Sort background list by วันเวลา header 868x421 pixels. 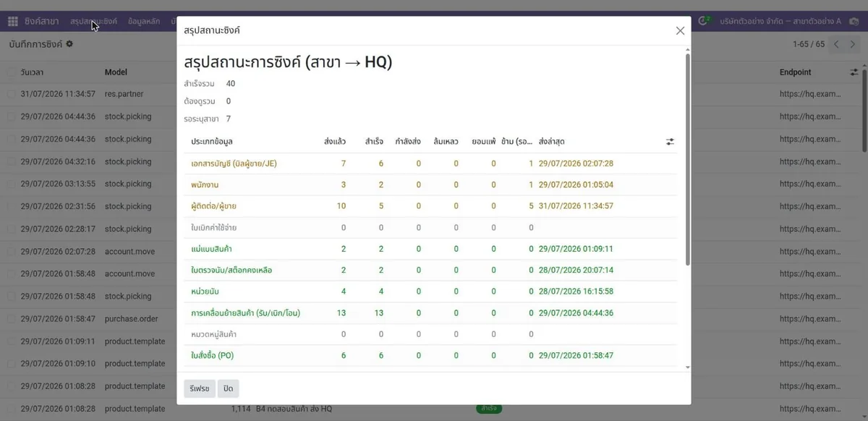(32, 72)
